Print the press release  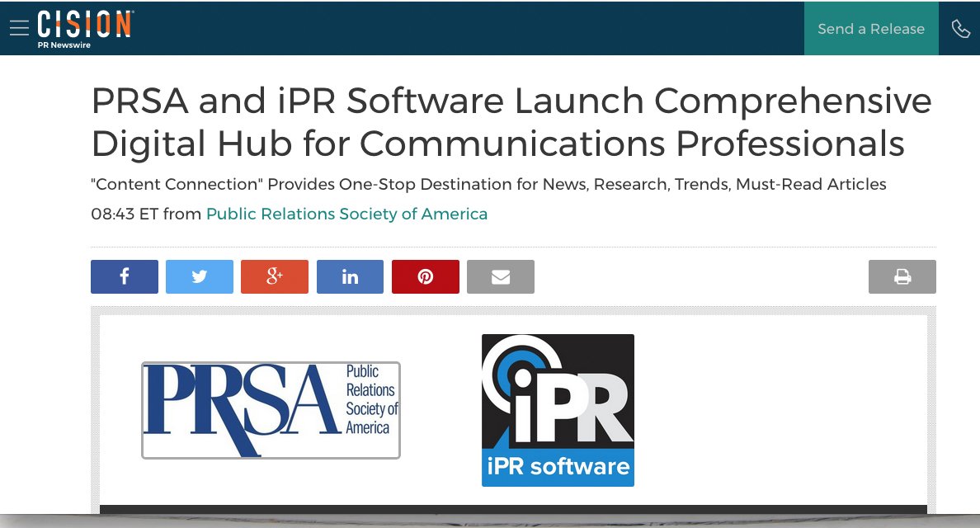(902, 277)
